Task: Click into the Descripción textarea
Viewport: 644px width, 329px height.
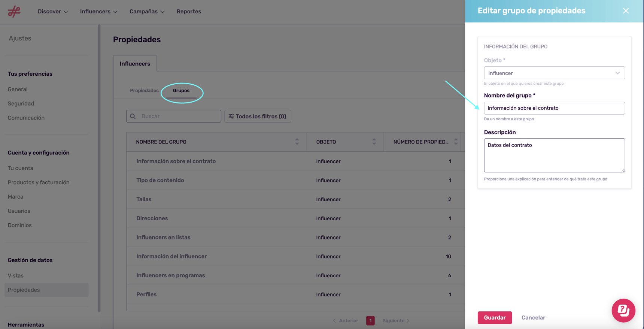Action: [554, 155]
